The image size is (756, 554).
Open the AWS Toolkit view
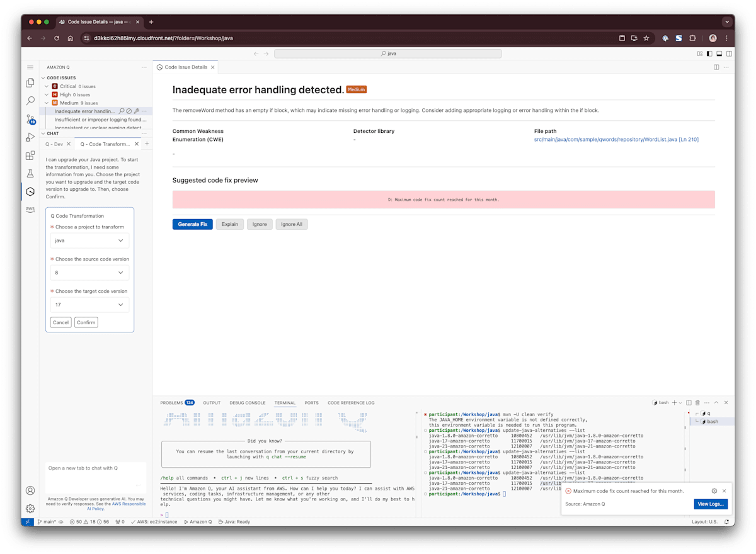click(x=30, y=209)
